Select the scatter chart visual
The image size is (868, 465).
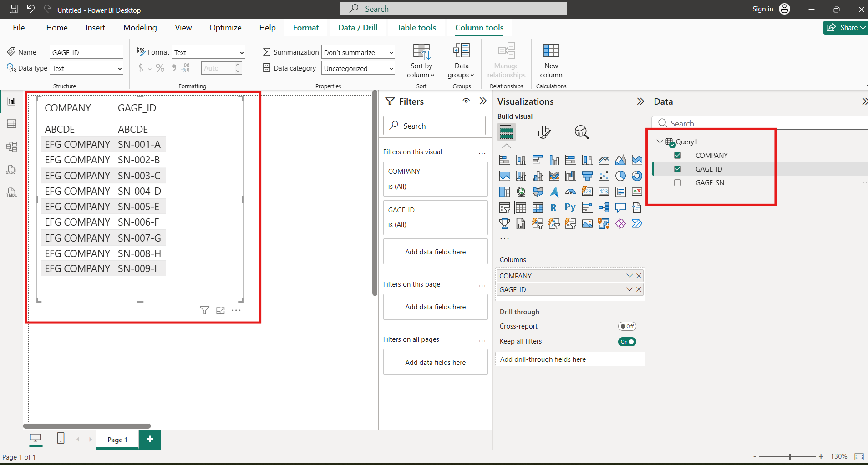(604, 176)
